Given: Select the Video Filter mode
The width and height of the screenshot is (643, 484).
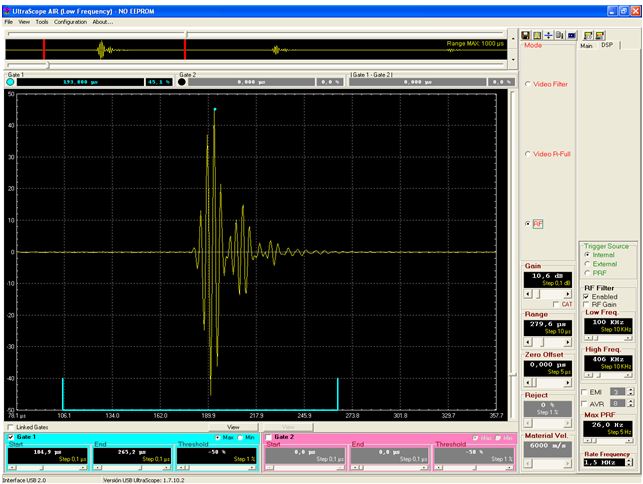Looking at the screenshot, I should click(x=528, y=84).
